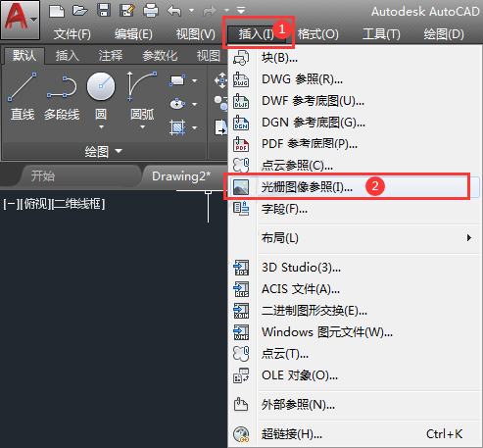Open the Circle tool dropdown arrow
The width and height of the screenshot is (483, 448).
pos(101,126)
